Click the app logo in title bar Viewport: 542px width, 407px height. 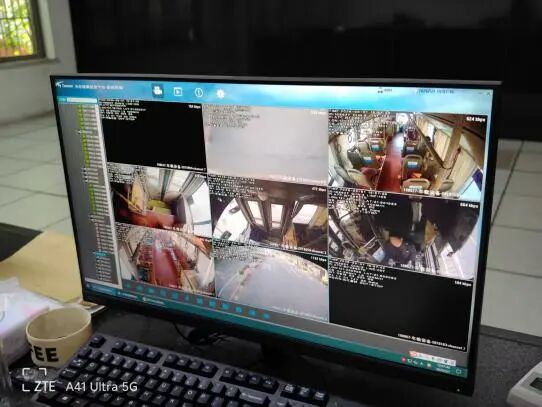[59, 84]
